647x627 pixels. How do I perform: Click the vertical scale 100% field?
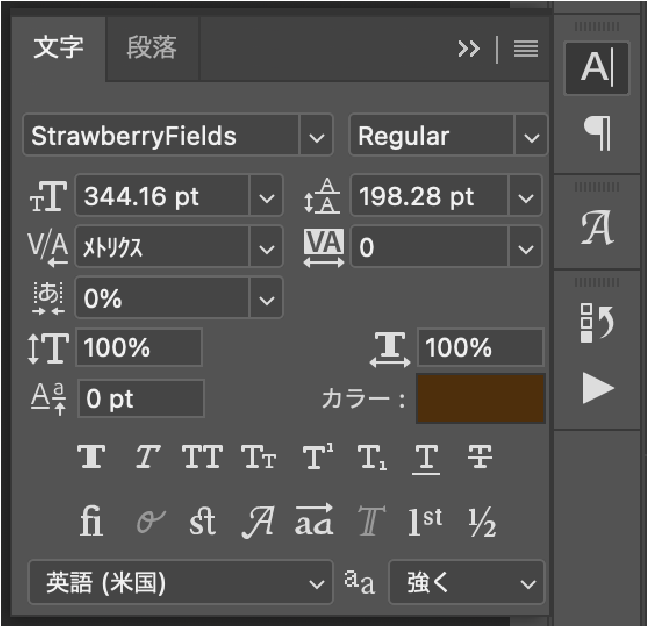click(x=139, y=347)
